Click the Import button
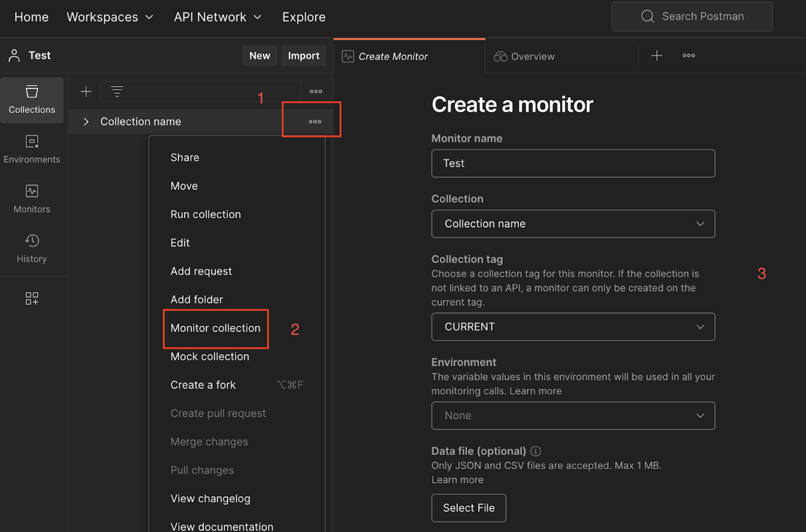Image resolution: width=806 pixels, height=532 pixels. click(303, 55)
